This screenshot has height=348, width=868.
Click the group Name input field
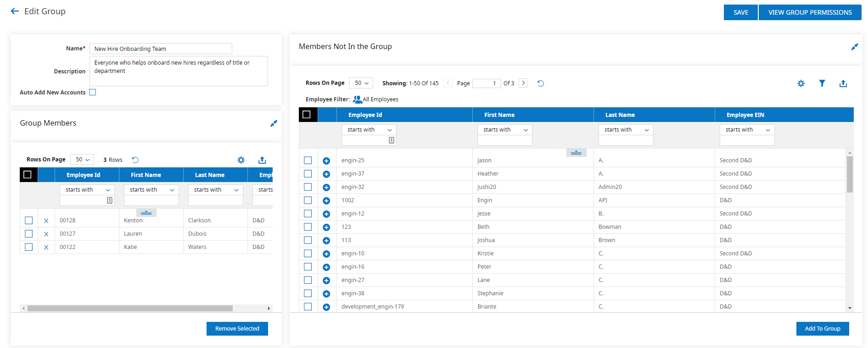(161, 49)
